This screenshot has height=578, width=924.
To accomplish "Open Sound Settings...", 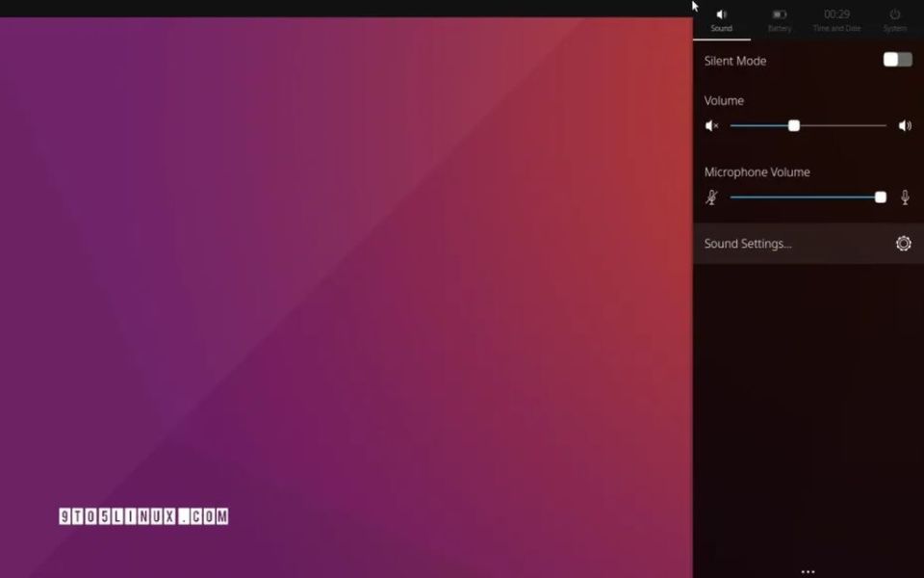I will (x=750, y=243).
